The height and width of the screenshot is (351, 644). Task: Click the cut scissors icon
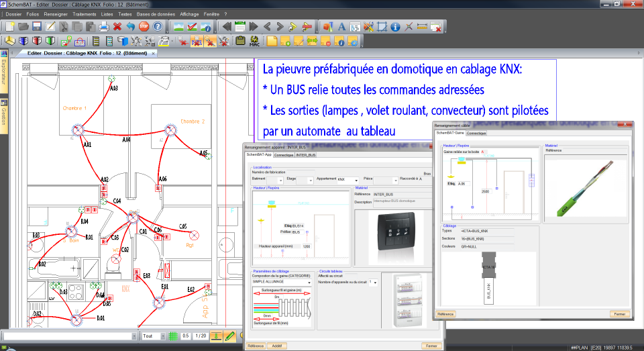64,27
